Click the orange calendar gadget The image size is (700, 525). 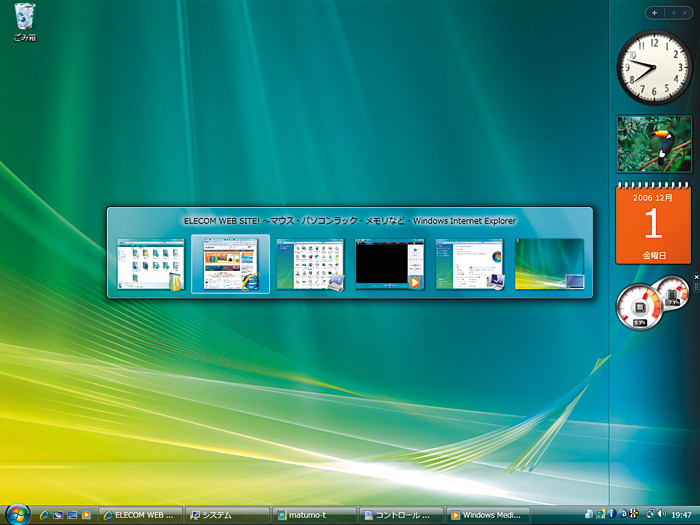[653, 222]
